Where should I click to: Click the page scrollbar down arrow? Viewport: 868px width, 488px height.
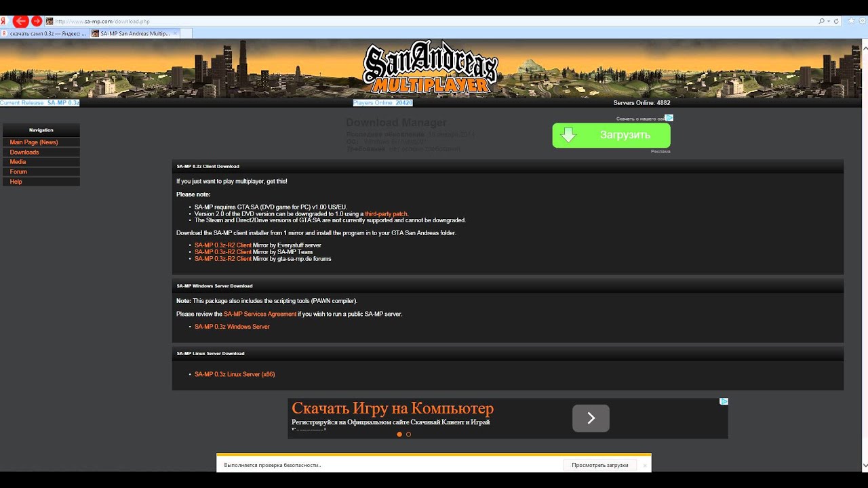pyautogui.click(x=864, y=466)
